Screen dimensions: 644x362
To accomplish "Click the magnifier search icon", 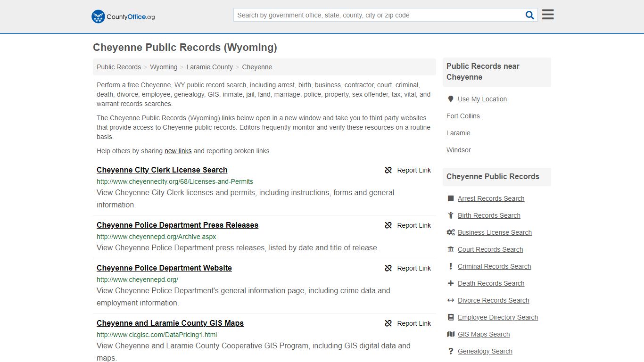I will click(x=530, y=15).
